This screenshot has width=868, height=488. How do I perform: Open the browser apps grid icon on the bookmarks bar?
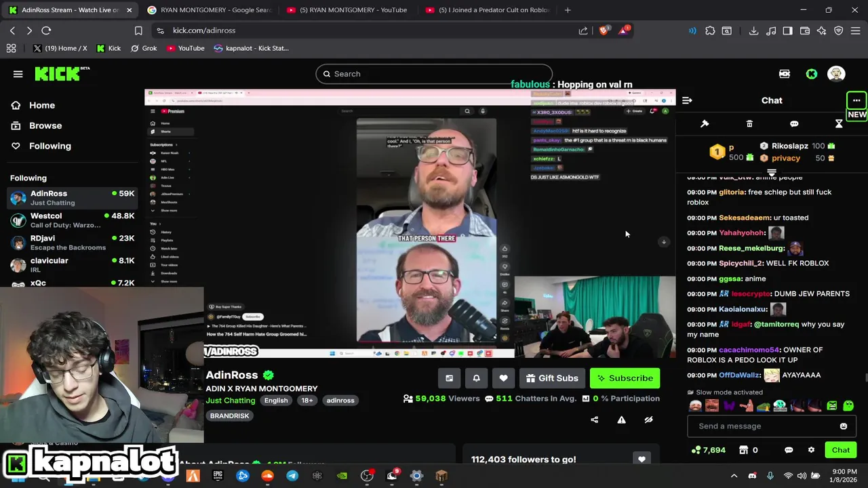click(x=11, y=48)
